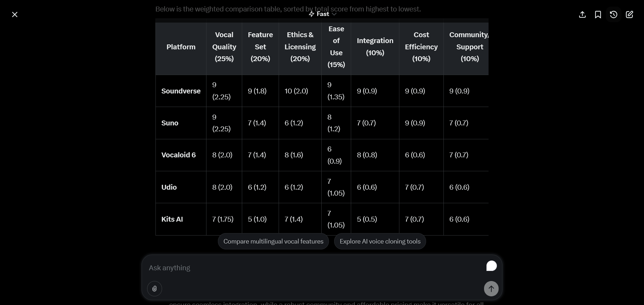The image size is (644, 305).
Task: Choose Explore AI voice cloning tools suggestion
Action: (x=380, y=241)
